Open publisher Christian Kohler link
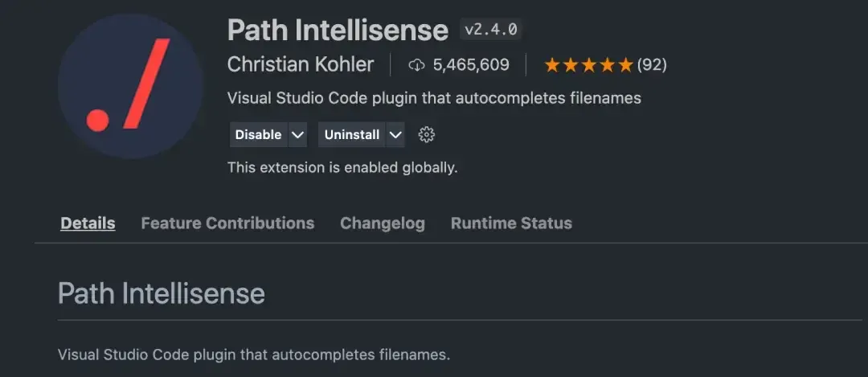This screenshot has width=868, height=377. (x=301, y=64)
